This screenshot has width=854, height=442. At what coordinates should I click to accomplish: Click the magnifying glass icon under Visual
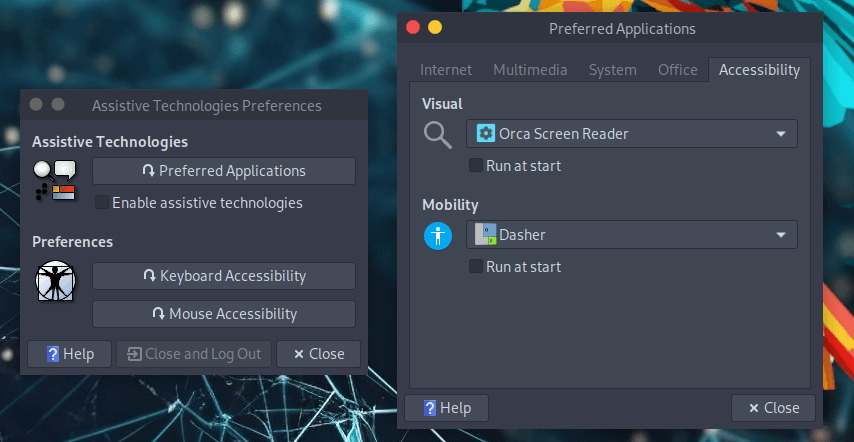438,134
